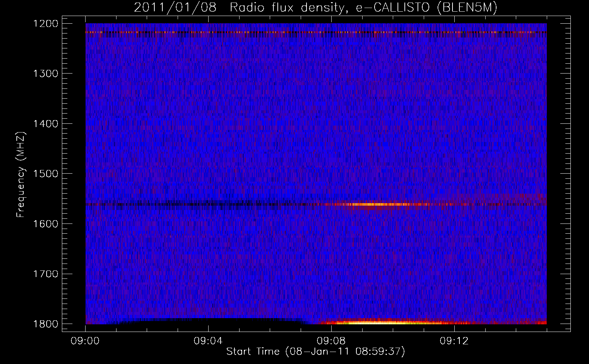Click the red-orange interference line near 1215 MHz

click(316, 32)
